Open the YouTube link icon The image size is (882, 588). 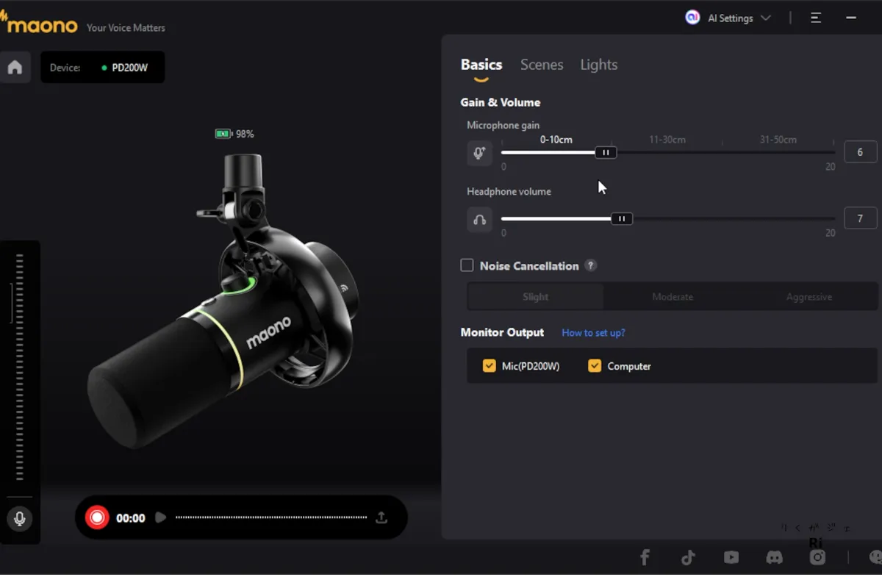[x=731, y=558]
